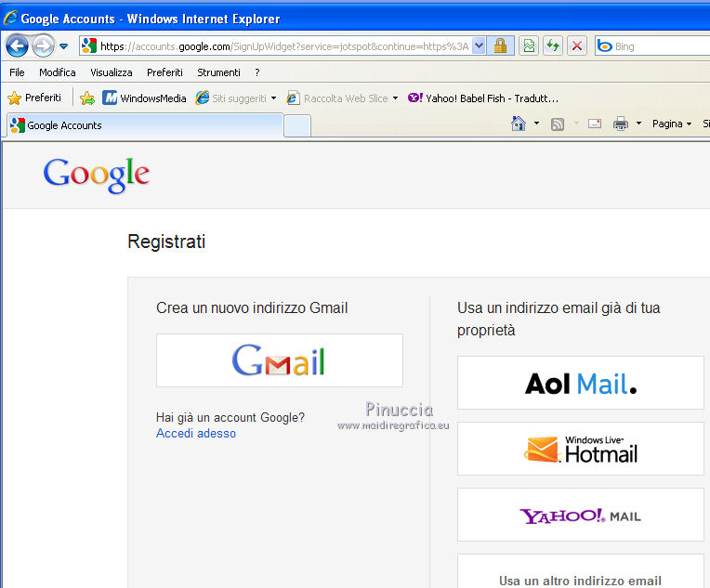This screenshot has width=710, height=588.
Task: Click the Internet Explorer title bar icon
Action: 10,18
